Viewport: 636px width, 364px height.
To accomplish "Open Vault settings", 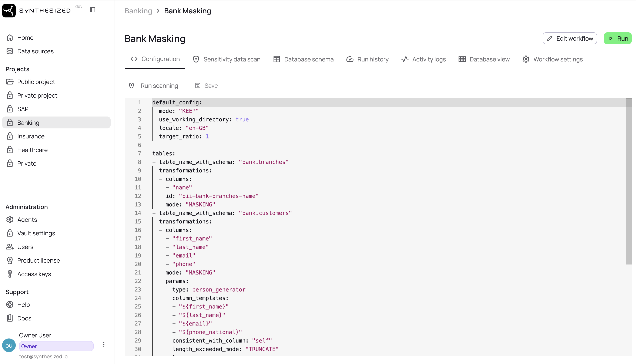I will 36,233.
